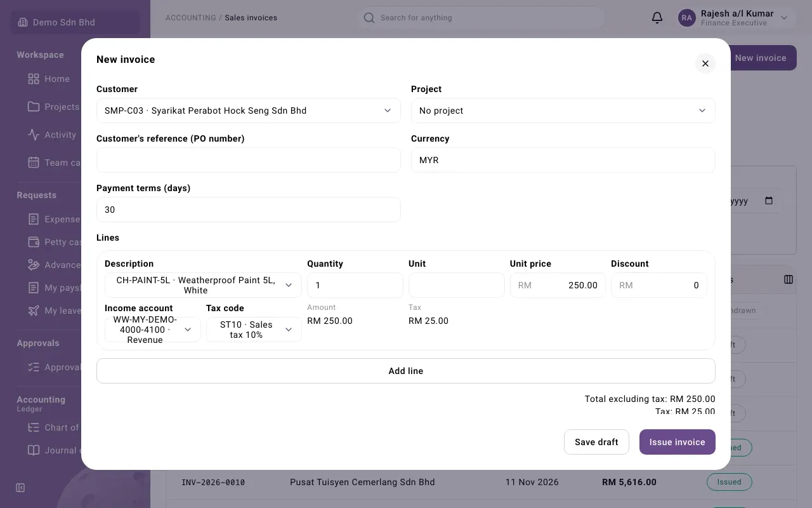The width and height of the screenshot is (812, 508).
Task: Click the Quantity field
Action: click(355, 285)
